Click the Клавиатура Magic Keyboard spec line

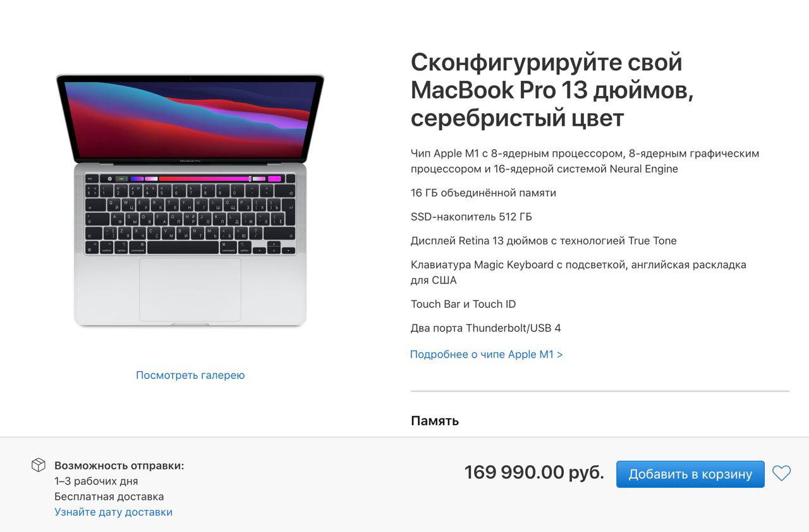coord(578,272)
